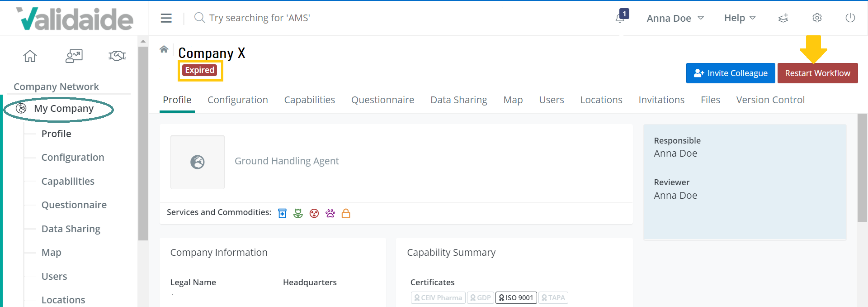Open the settings gear icon
The image size is (868, 307).
tap(817, 18)
